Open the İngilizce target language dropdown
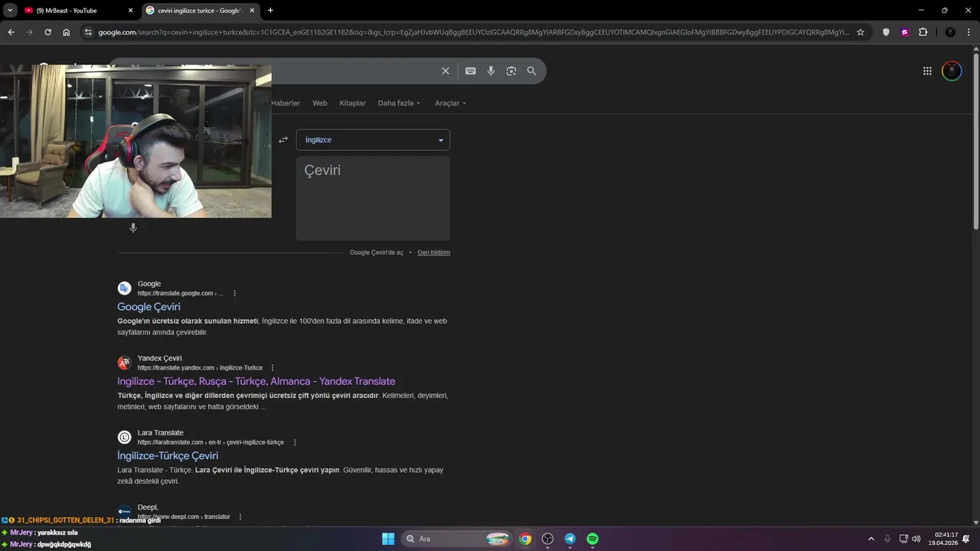The width and height of the screenshot is (980, 551). (373, 140)
